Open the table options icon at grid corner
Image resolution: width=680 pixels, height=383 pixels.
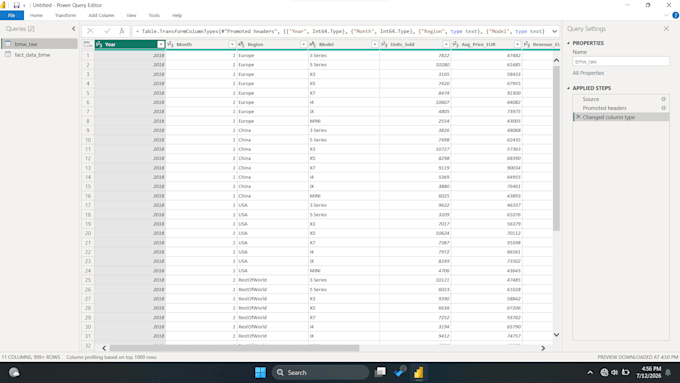tap(88, 44)
